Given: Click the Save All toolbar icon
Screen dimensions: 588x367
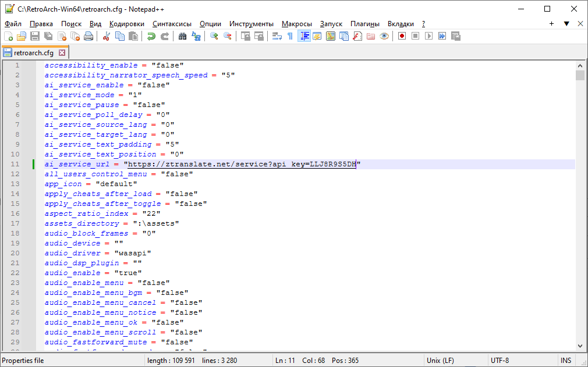Looking at the screenshot, I should pos(48,36).
